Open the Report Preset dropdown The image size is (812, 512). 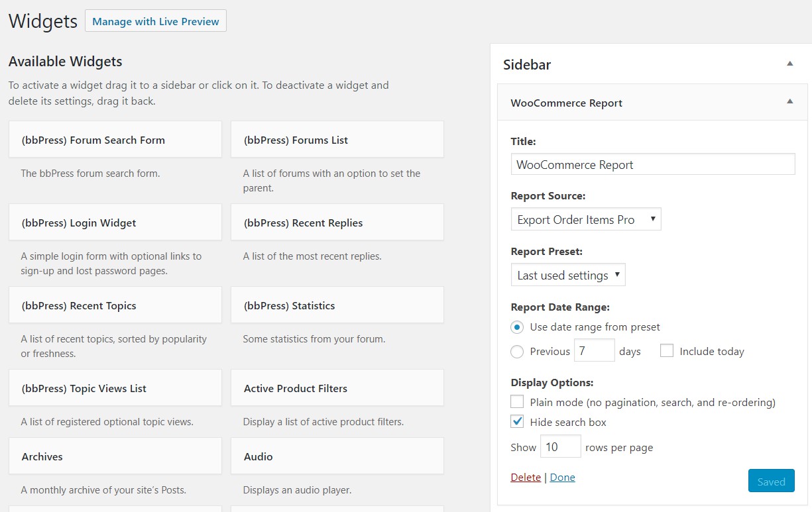[x=567, y=276]
